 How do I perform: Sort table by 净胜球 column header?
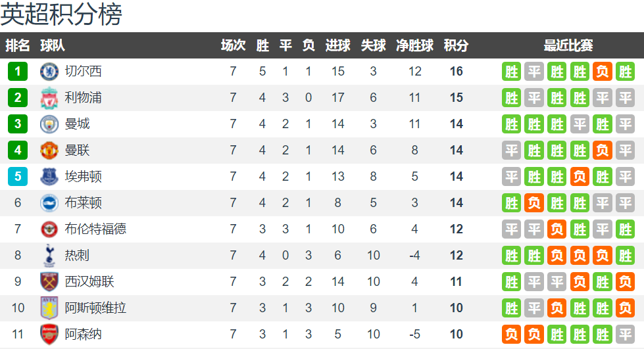point(415,45)
